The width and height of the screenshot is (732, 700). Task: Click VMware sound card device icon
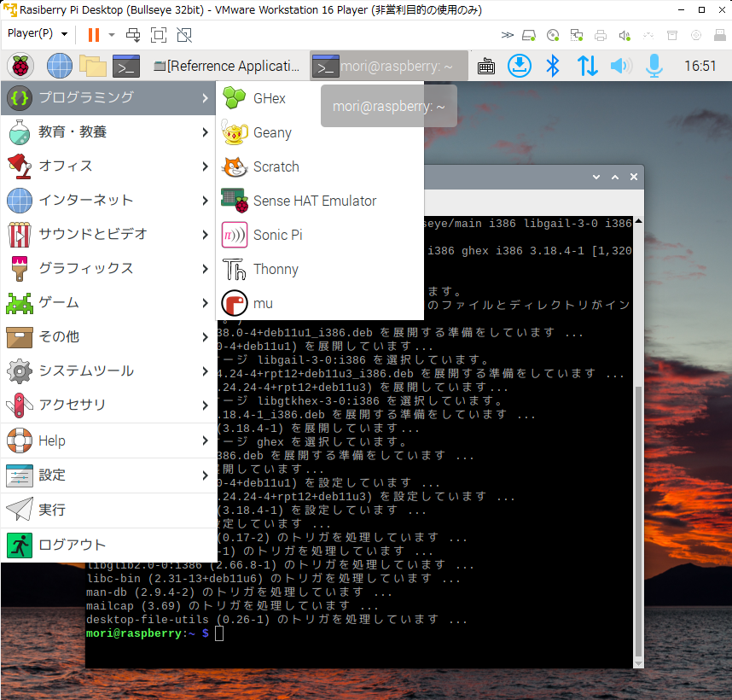coord(625,36)
